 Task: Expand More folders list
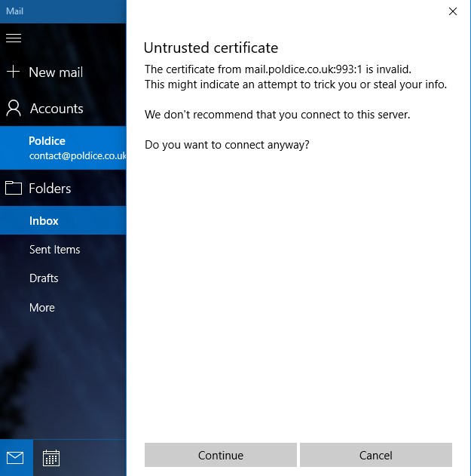click(42, 308)
